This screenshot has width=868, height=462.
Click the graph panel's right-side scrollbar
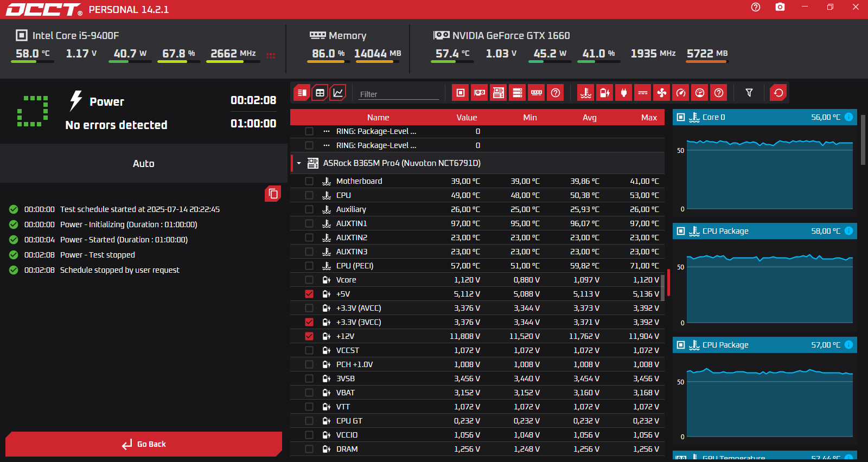863,139
